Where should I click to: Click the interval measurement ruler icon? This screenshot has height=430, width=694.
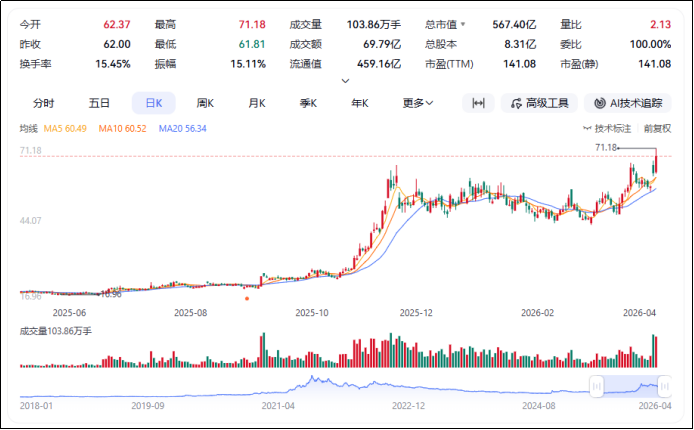(478, 103)
